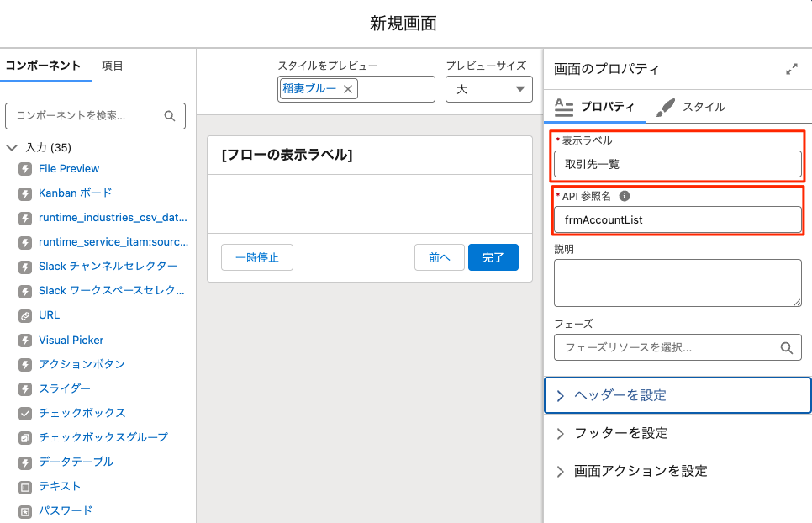Viewport: 812px width, 523px height.
Task: Expand ヘッダーを設定 section
Action: point(678,395)
